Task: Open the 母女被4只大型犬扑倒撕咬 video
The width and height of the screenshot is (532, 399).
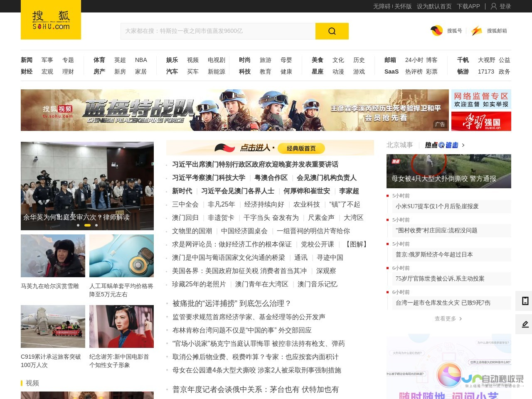Action: 449,171
